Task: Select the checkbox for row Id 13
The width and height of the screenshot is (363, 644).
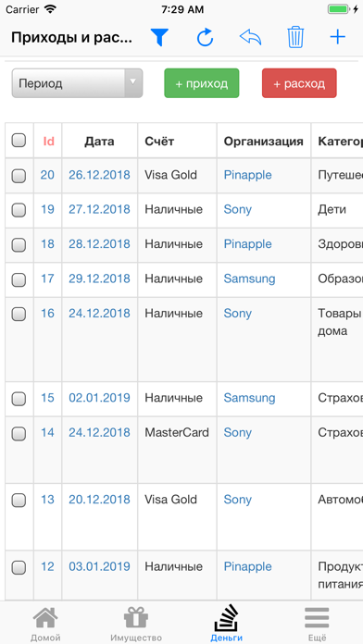Action: tap(19, 501)
